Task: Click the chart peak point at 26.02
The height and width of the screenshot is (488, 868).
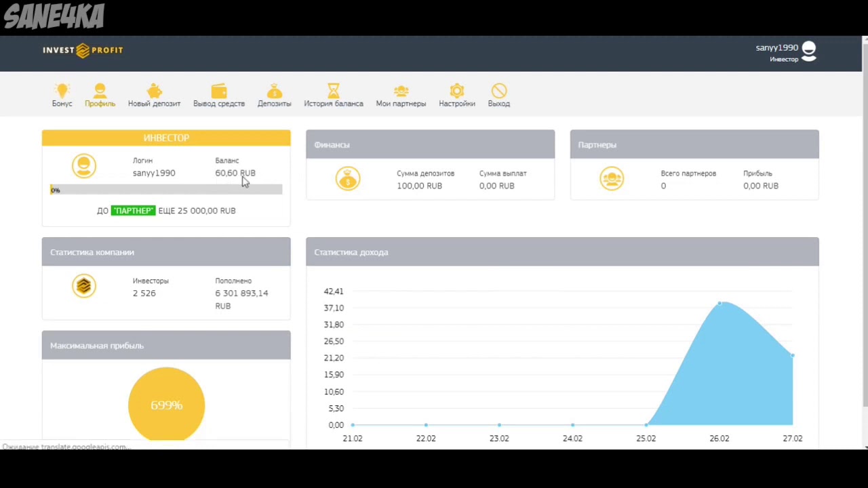Action: point(719,303)
